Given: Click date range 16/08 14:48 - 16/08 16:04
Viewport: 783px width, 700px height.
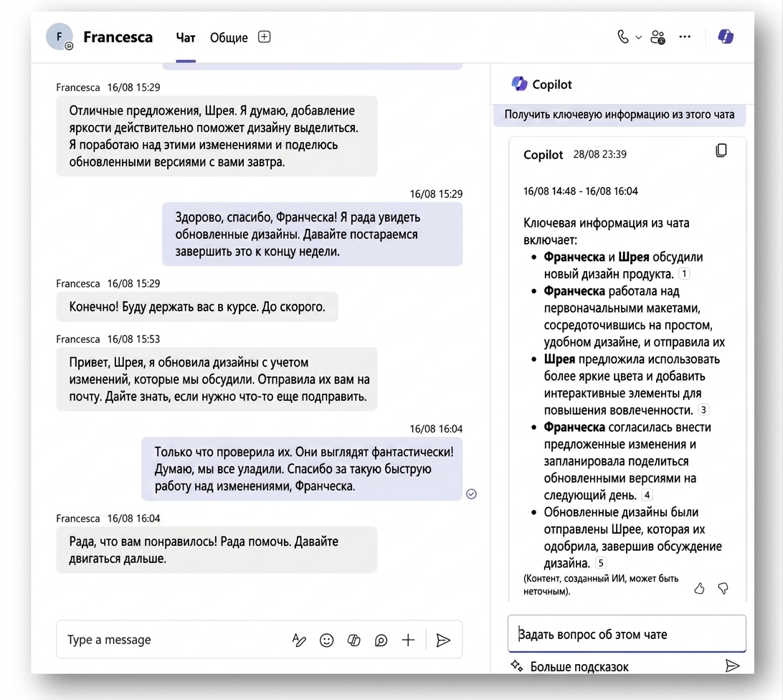Looking at the screenshot, I should (580, 191).
